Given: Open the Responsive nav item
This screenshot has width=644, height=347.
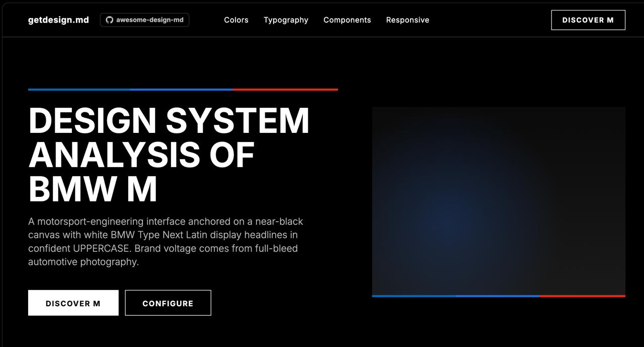Looking at the screenshot, I should [408, 20].
